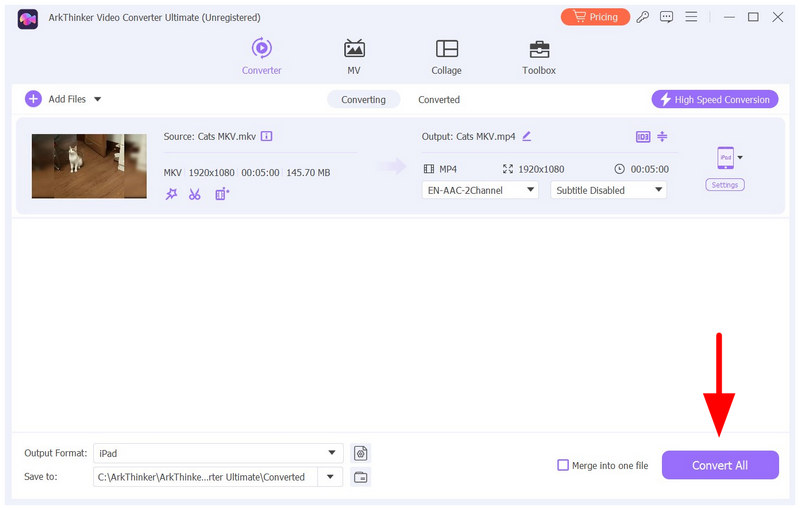Click the output duration 00:05:00

pyautogui.click(x=649, y=169)
